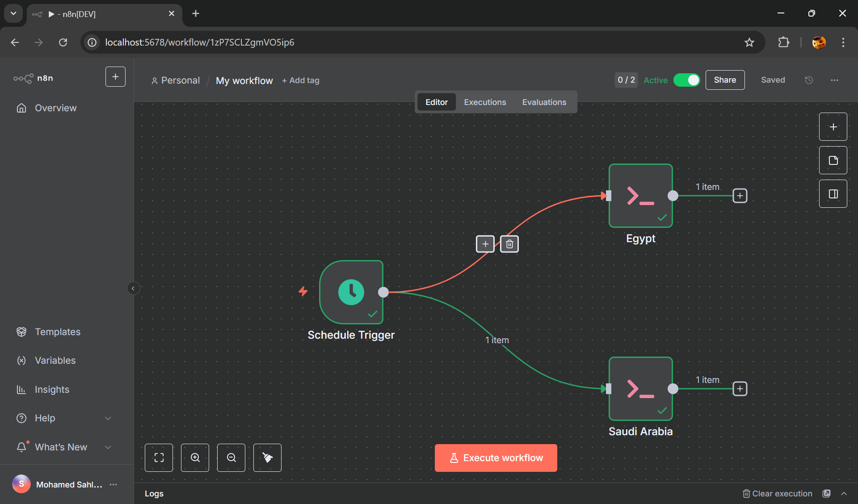Toggle the Active workflow switch
This screenshot has width=858, height=504.
pyautogui.click(x=687, y=80)
